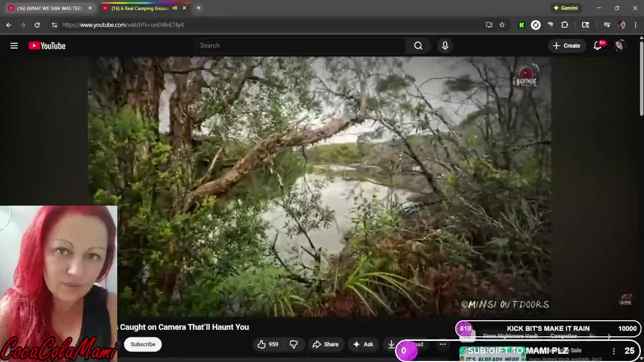Go back with the browser back arrow
Screen dimensions: 644x362
coord(9,25)
